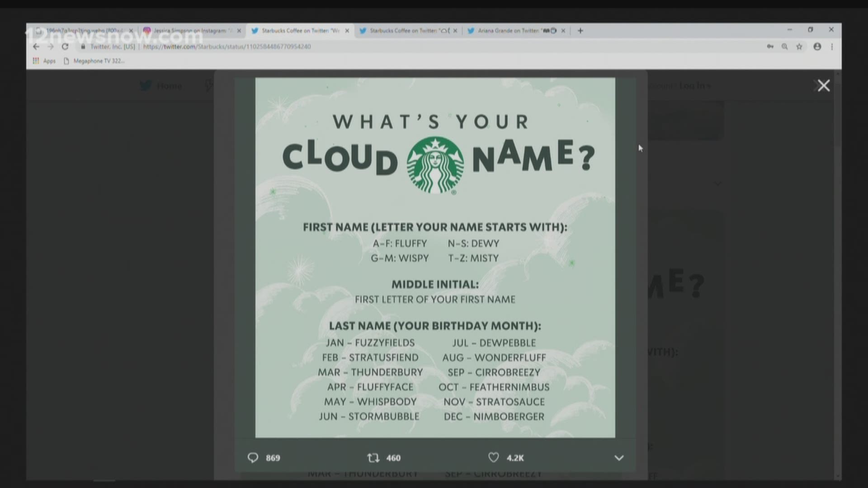Click the address bar URL
The width and height of the screenshot is (868, 488).
[x=227, y=47]
